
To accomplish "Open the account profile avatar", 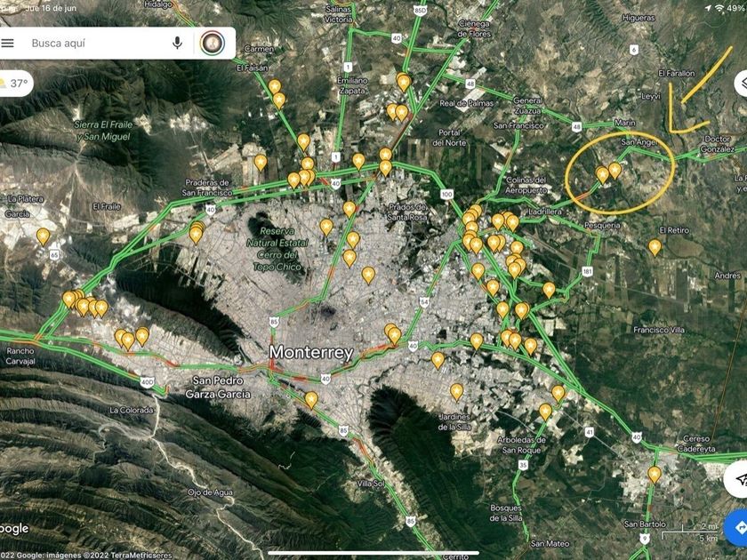I will pyautogui.click(x=213, y=44).
